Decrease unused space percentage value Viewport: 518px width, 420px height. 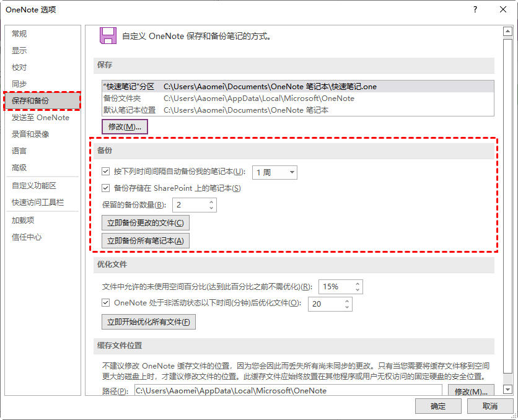click(357, 290)
